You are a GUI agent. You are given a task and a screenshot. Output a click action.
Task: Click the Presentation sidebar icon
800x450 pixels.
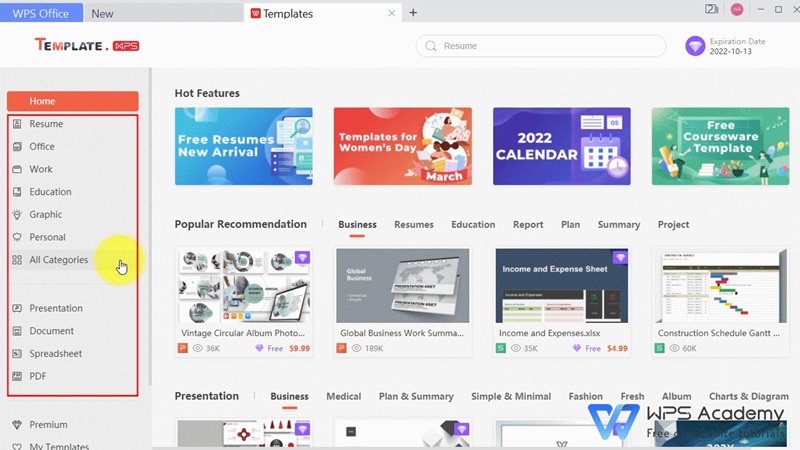tap(17, 308)
